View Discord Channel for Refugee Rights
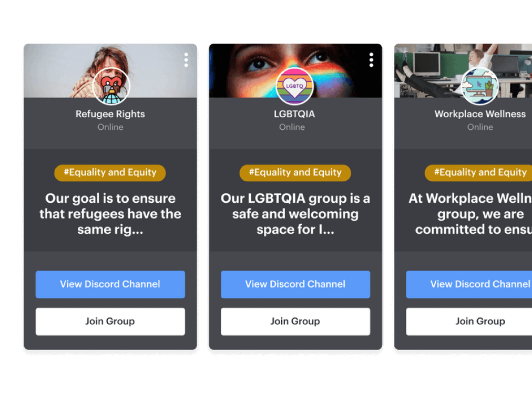 (x=110, y=284)
